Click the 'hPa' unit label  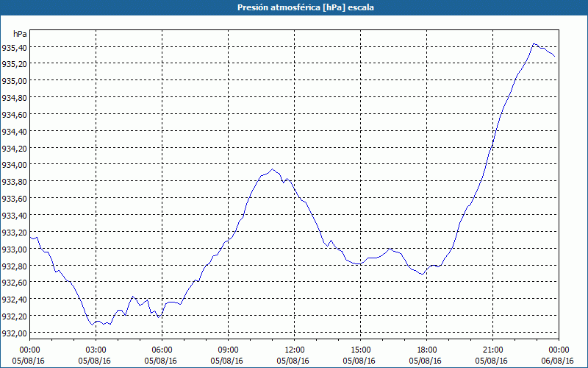(20, 34)
